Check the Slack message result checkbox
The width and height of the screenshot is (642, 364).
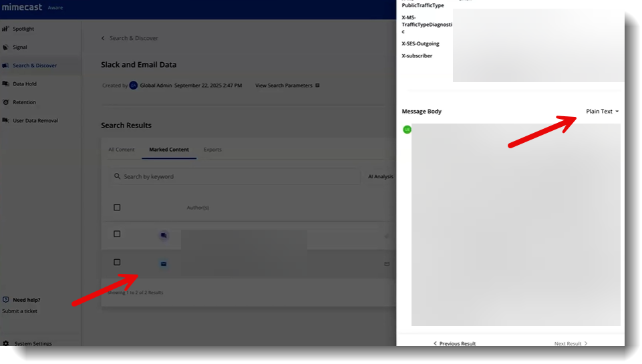click(x=117, y=234)
